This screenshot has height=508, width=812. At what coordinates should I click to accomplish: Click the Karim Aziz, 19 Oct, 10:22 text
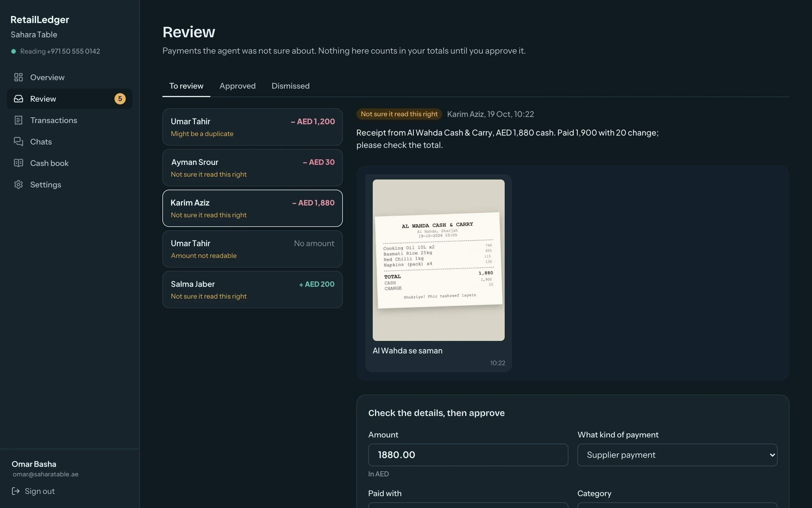click(490, 114)
